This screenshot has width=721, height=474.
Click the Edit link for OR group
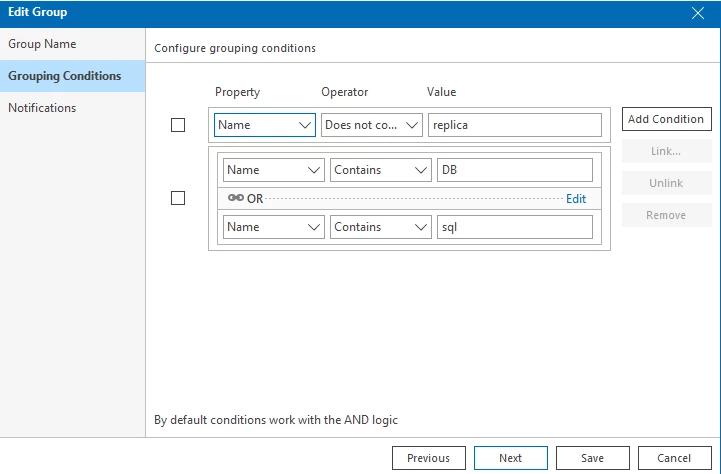(x=576, y=199)
